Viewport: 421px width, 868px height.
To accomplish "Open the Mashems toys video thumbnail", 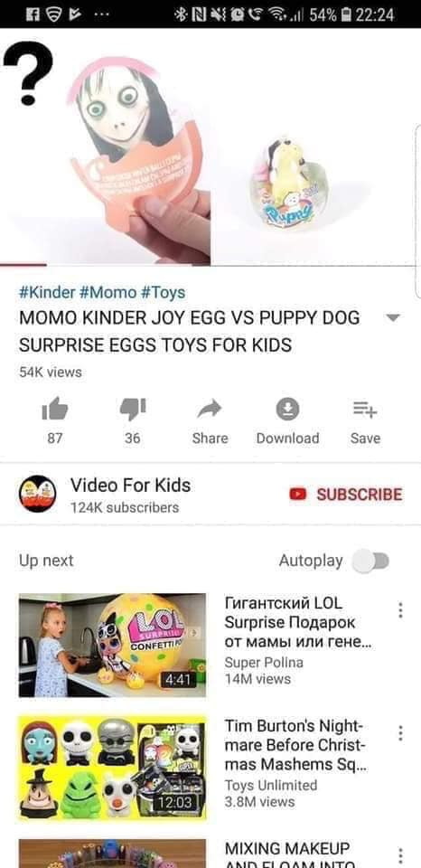I will pyautogui.click(x=112, y=768).
